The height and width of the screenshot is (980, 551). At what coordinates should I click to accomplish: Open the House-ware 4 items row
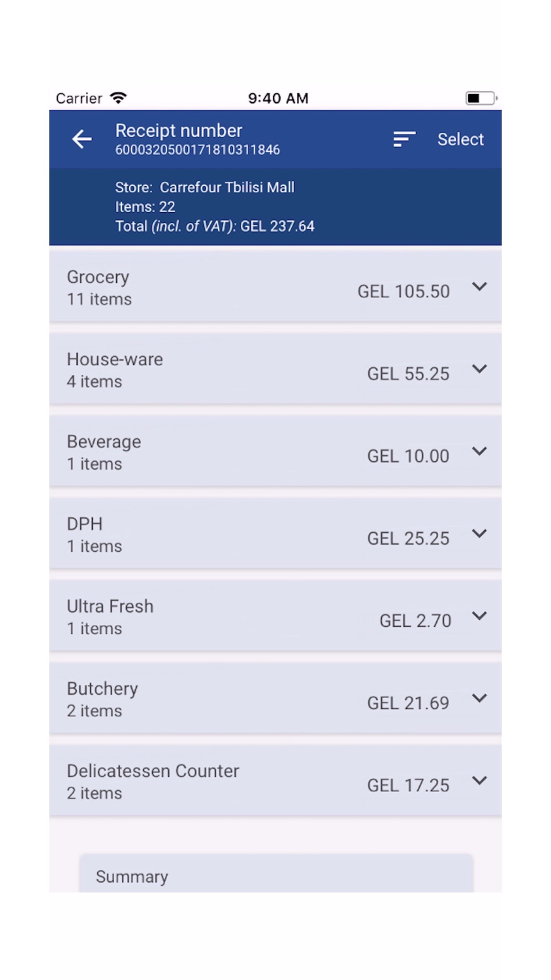(x=275, y=369)
